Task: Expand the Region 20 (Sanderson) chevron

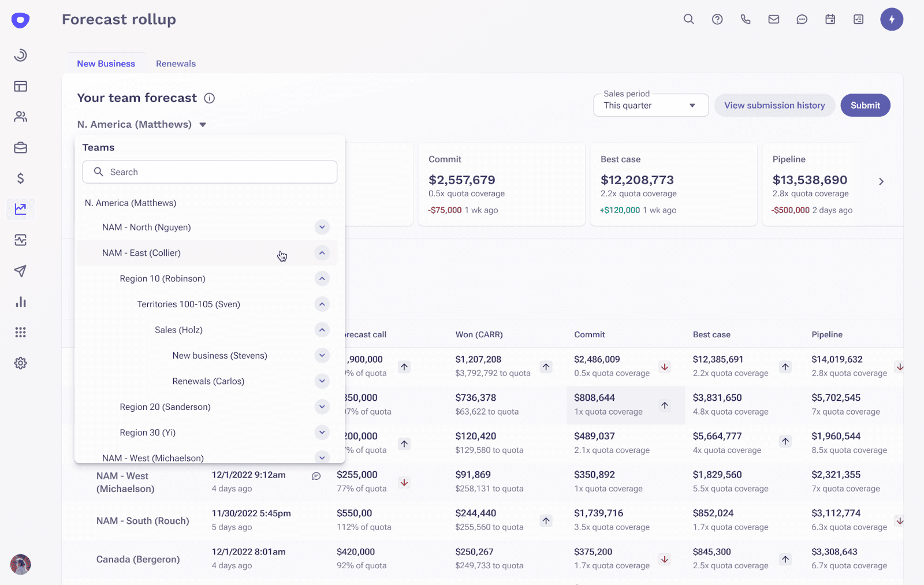Action: click(x=322, y=407)
